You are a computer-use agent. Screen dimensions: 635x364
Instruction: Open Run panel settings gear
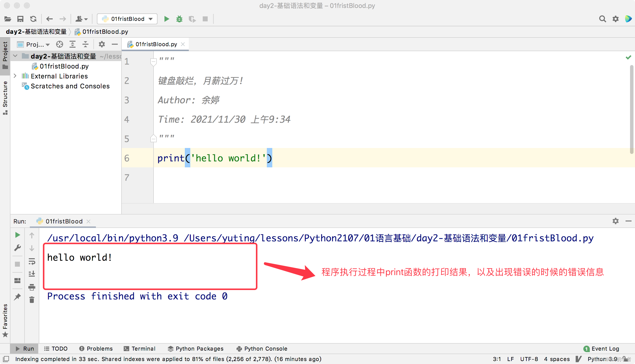point(615,221)
